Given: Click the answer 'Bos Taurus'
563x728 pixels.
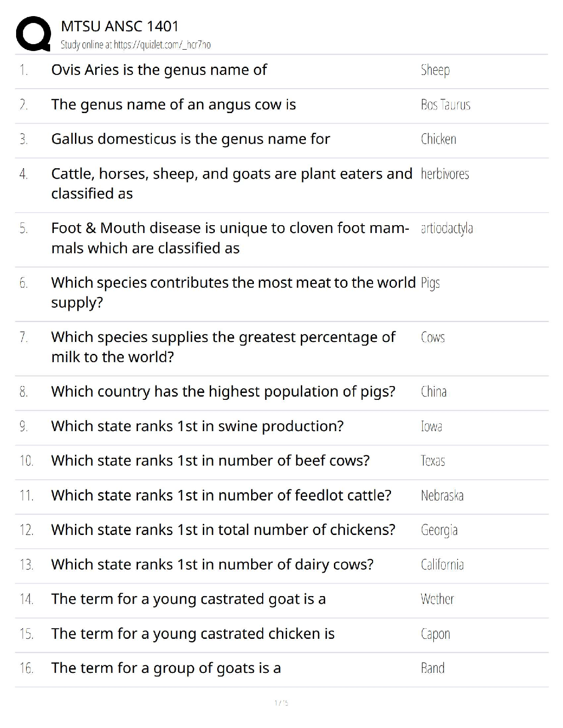Looking at the screenshot, I should (445, 105).
